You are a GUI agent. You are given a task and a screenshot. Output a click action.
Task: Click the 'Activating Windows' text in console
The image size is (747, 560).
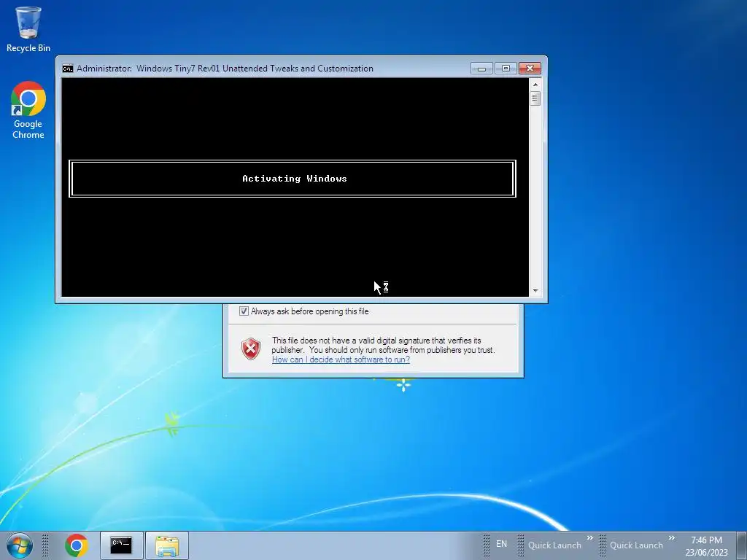(x=295, y=179)
